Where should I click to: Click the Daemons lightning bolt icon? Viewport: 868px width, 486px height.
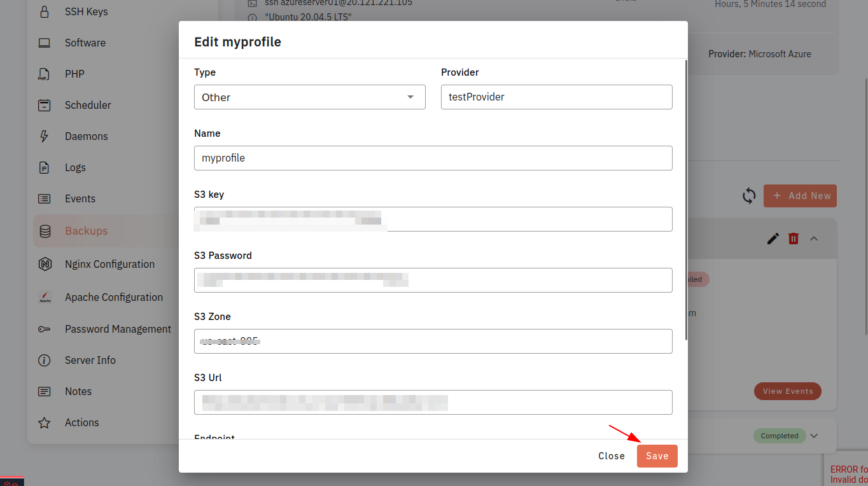44,136
